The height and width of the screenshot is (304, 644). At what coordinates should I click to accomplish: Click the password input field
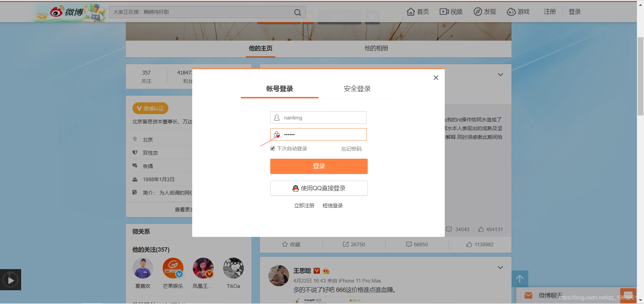318,134
